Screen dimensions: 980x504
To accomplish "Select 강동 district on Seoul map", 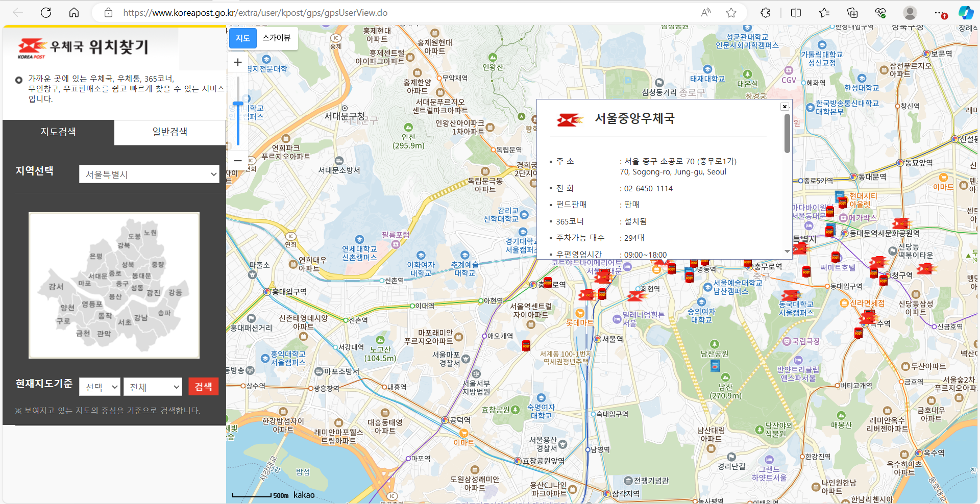I will (x=175, y=292).
